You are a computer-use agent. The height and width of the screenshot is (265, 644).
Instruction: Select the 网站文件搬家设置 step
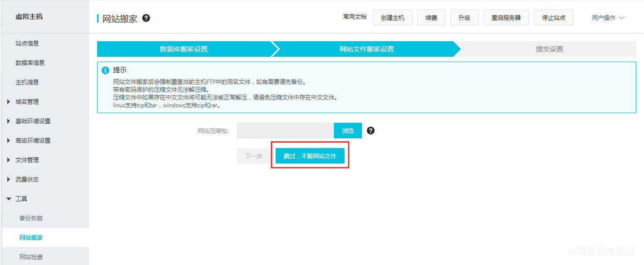pos(366,49)
